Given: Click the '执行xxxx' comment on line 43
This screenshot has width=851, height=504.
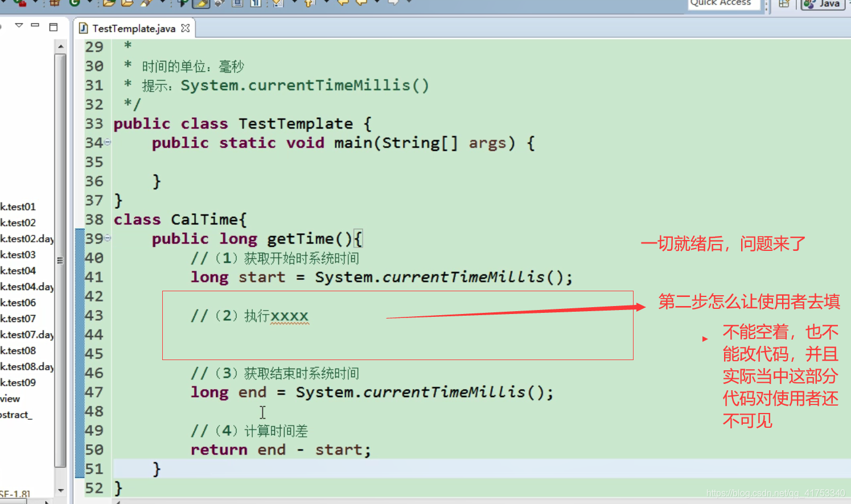Looking at the screenshot, I should click(x=277, y=316).
